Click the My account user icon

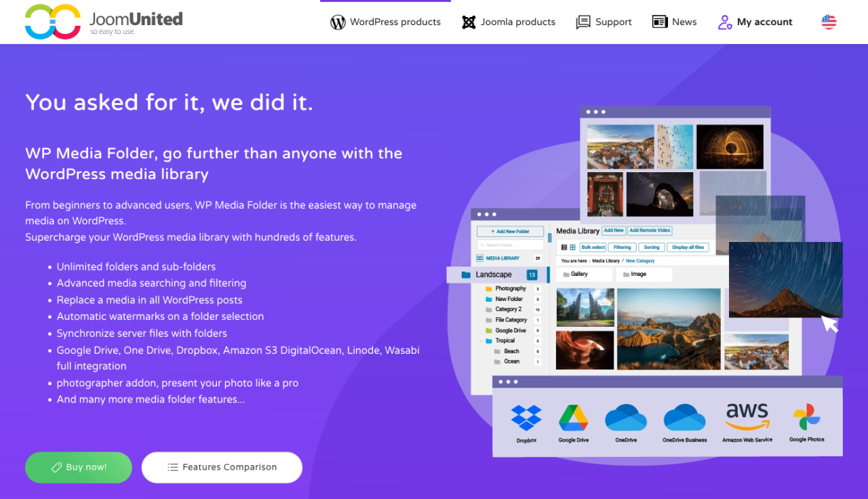(725, 22)
